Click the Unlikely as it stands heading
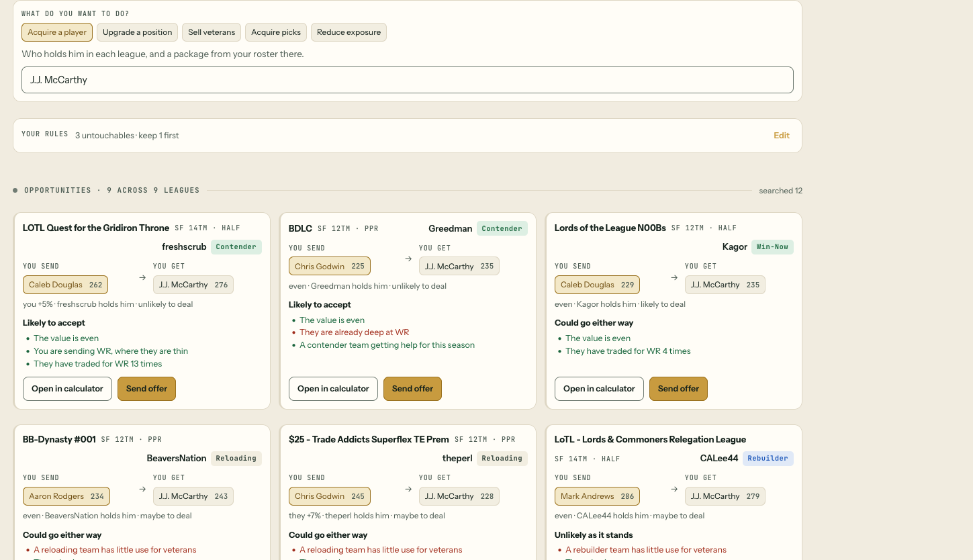 click(x=594, y=535)
